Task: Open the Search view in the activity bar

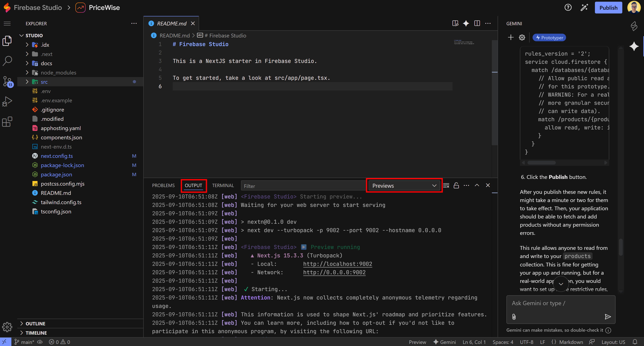Action: click(7, 60)
